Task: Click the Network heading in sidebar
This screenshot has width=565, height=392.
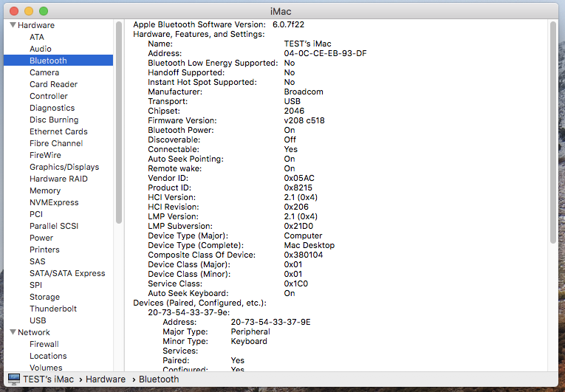Action: 34,332
